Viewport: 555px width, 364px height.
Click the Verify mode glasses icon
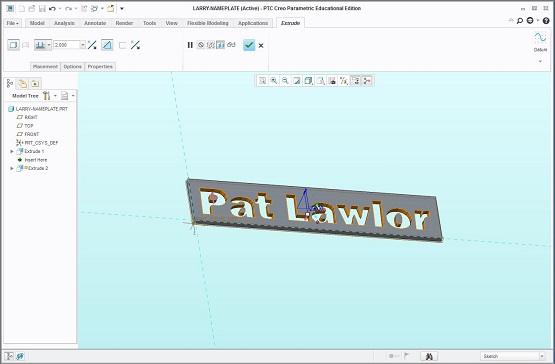231,45
